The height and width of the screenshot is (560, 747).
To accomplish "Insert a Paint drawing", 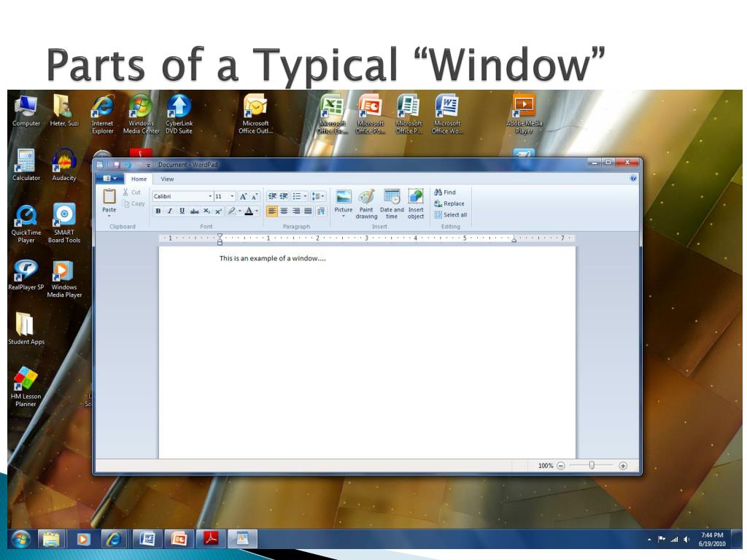I will point(366,204).
